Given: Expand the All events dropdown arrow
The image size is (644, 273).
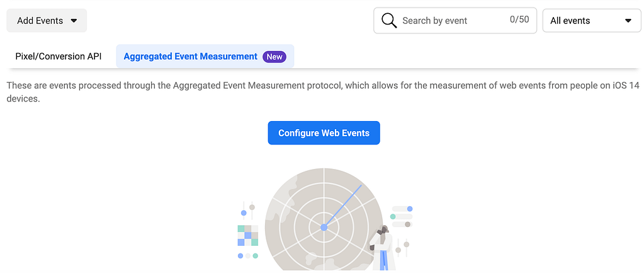Looking at the screenshot, I should point(628,21).
